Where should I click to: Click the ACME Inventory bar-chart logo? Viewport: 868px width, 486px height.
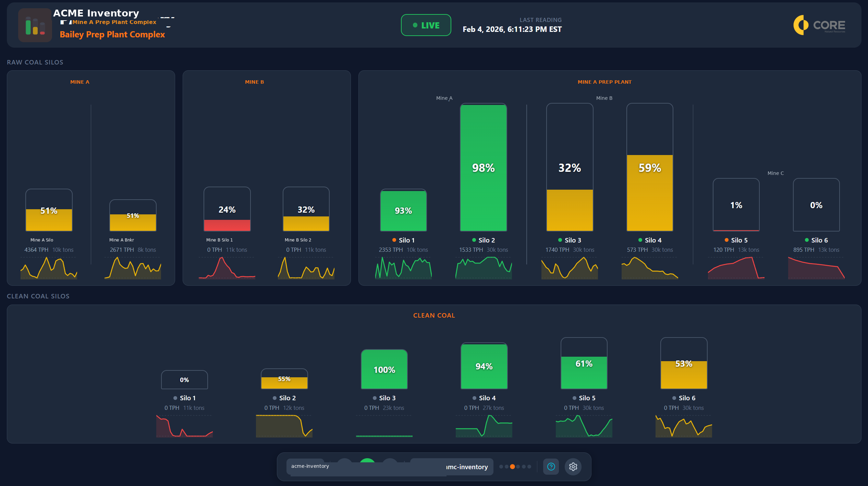click(x=35, y=25)
